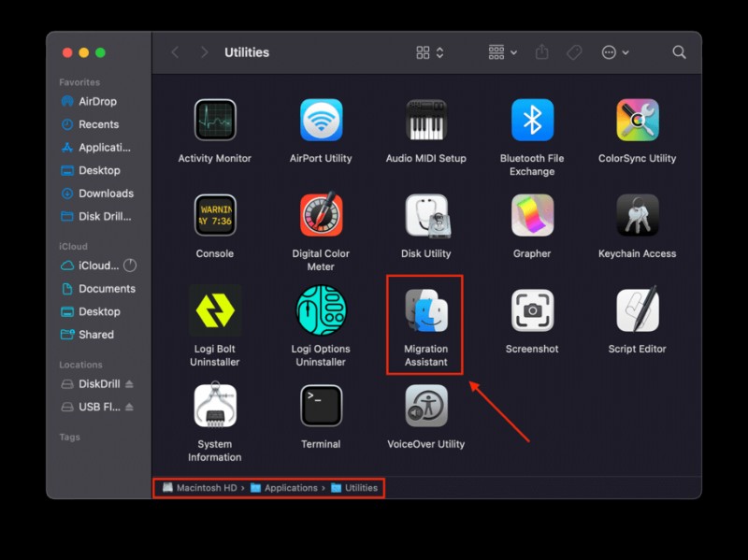Open the view layout dropdown
Screen dimensions: 748x560
click(x=427, y=52)
